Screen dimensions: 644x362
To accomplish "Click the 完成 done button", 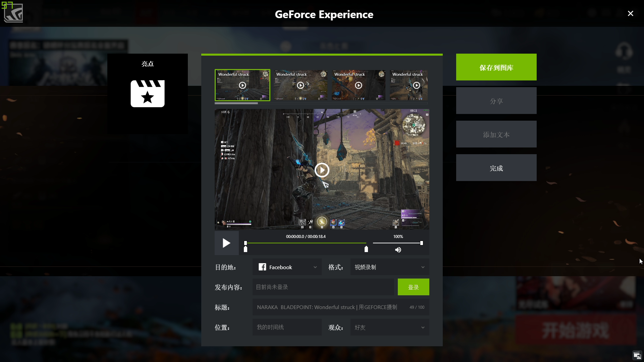I will pyautogui.click(x=496, y=168).
